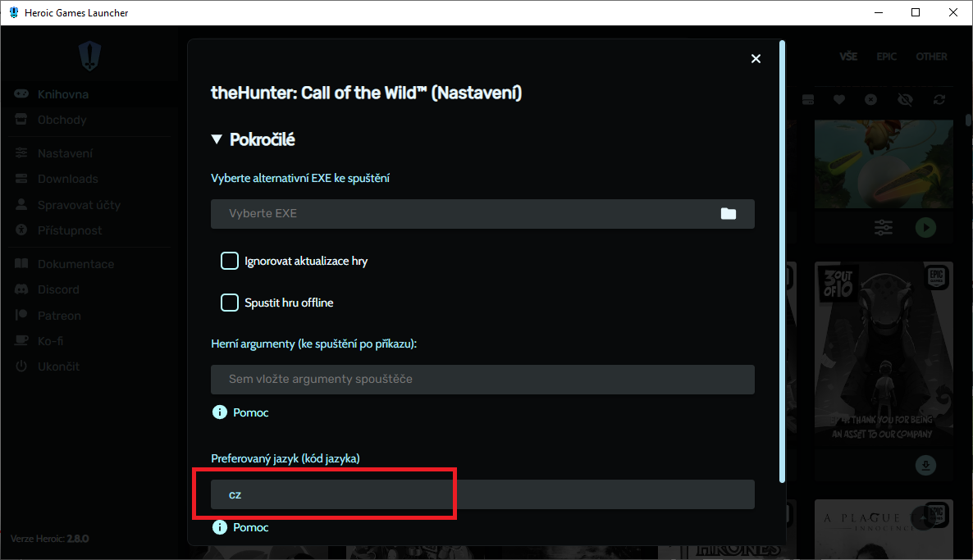973x560 pixels.
Task: Focus the Herní argumenty input field
Action: 482,379
